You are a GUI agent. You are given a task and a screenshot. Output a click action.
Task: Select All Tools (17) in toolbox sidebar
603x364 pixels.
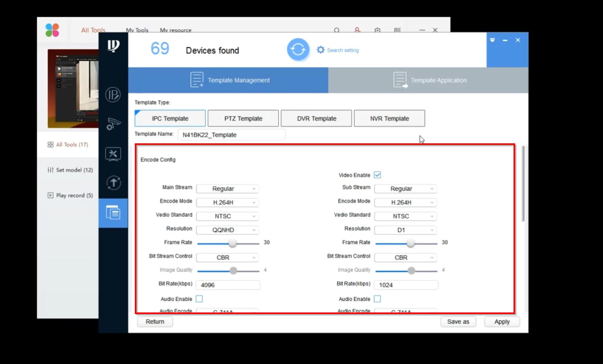[68, 145]
